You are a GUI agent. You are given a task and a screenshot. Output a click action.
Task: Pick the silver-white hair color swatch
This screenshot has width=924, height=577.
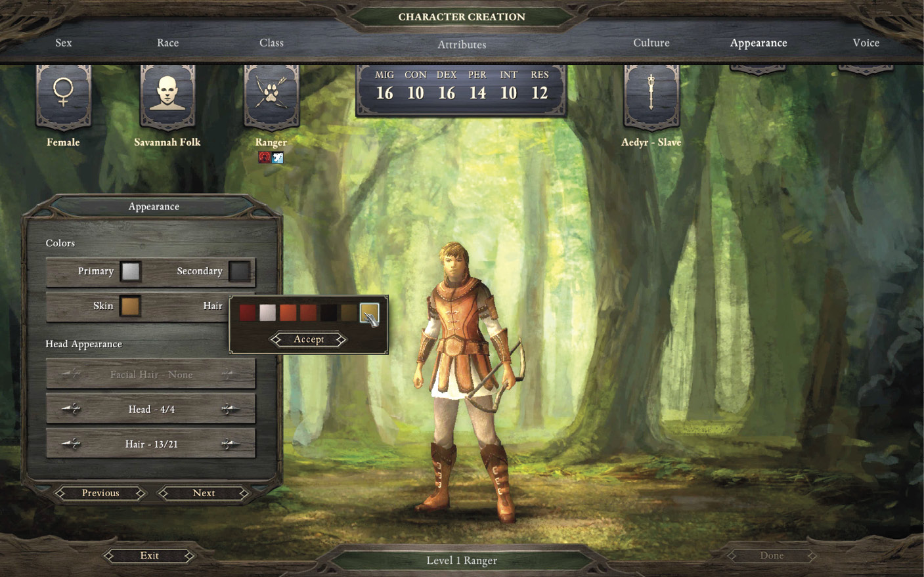pos(267,312)
